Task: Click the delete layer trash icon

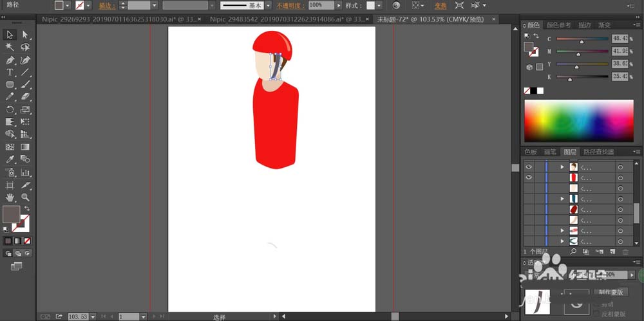Action: tap(625, 252)
